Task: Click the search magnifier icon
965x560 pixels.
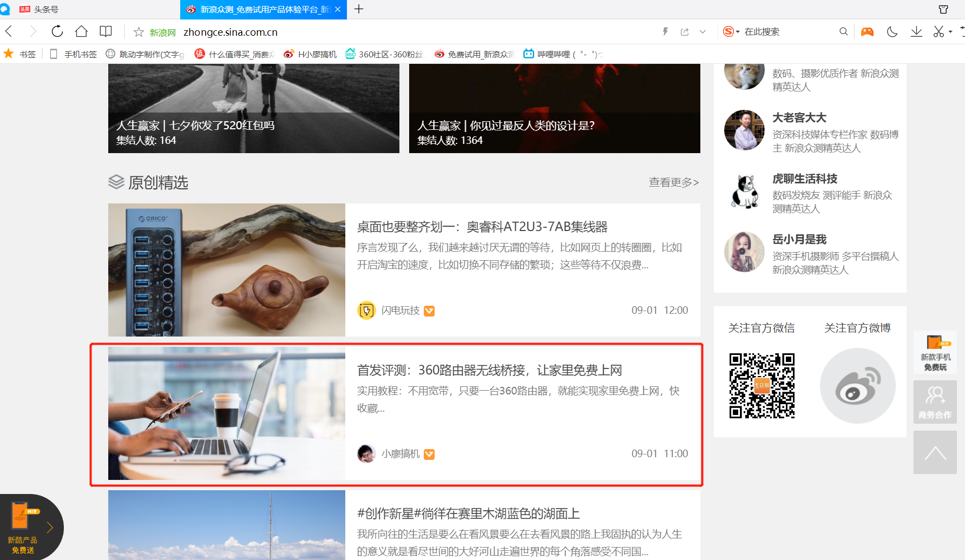Action: pos(843,32)
